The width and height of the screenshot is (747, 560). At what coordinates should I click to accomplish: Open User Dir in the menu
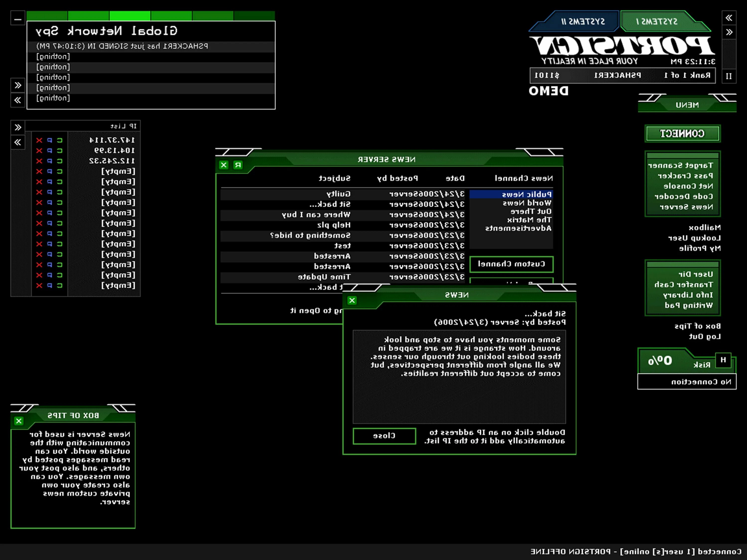[696, 274]
